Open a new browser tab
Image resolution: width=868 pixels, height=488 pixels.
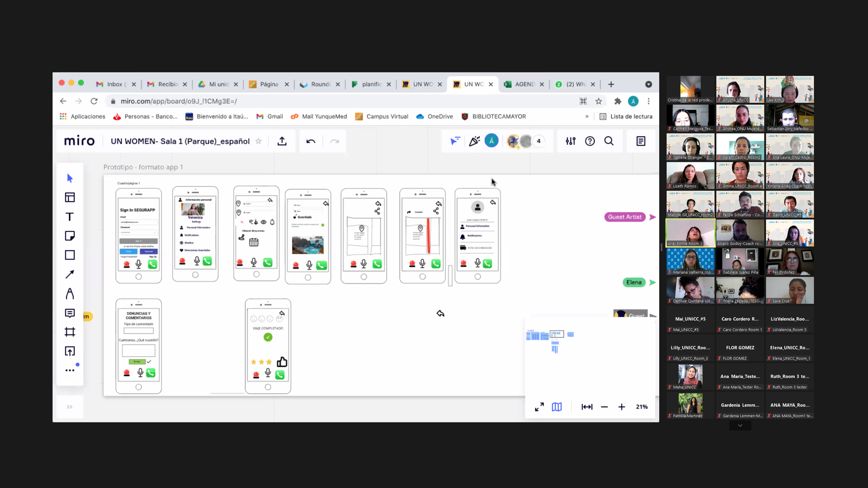coord(611,84)
